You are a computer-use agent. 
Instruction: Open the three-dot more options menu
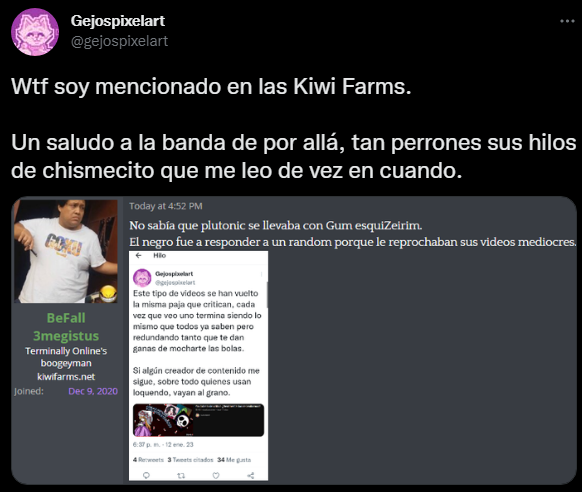(567, 21)
